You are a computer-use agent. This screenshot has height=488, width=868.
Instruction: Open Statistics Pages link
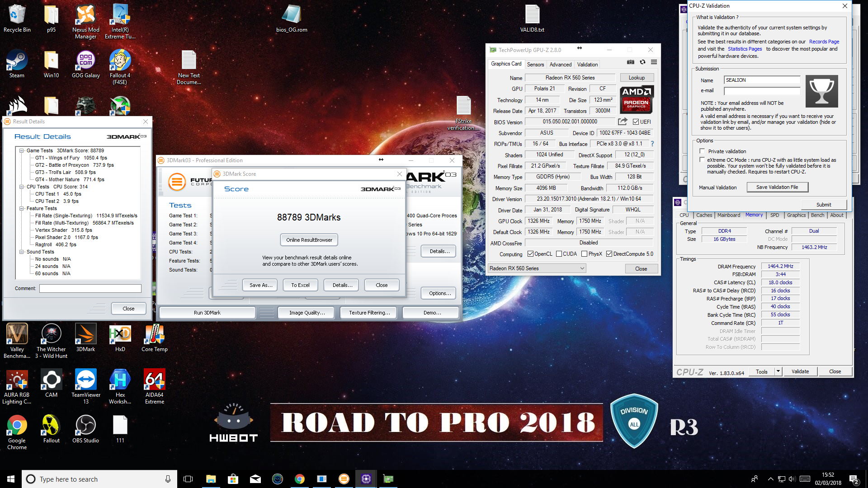[x=745, y=49]
